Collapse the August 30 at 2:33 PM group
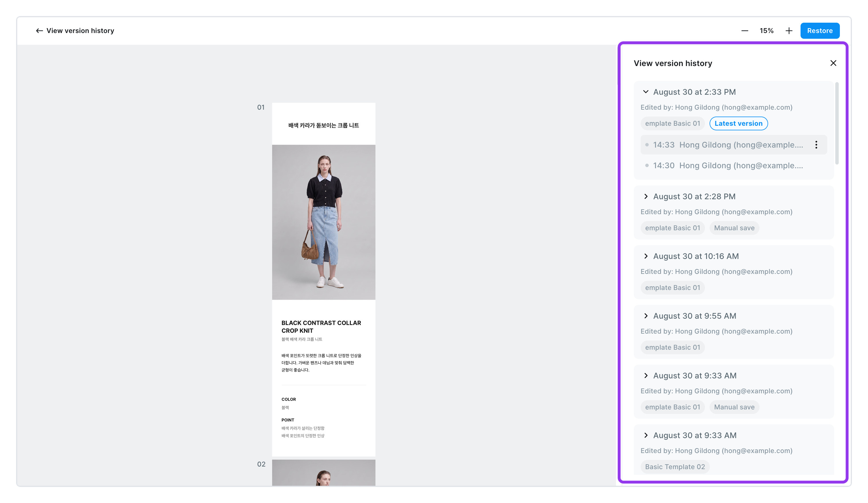Image resolution: width=868 pixels, height=503 pixels. 646,92
